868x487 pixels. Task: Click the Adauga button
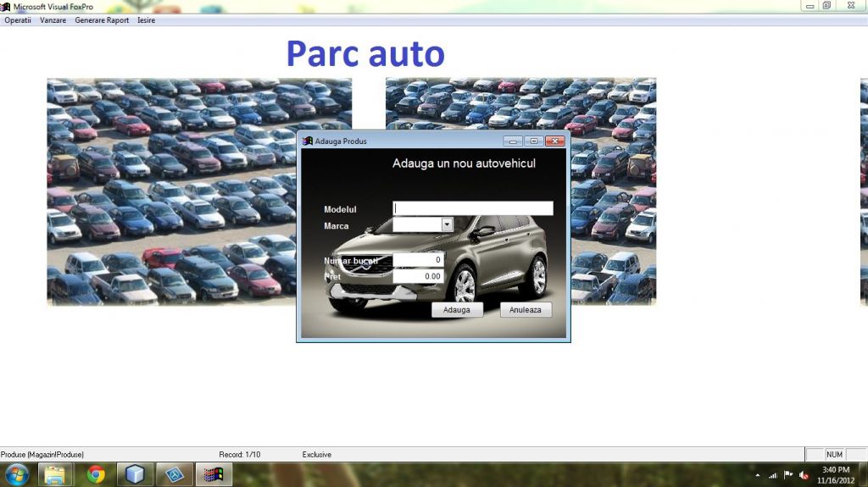[457, 310]
